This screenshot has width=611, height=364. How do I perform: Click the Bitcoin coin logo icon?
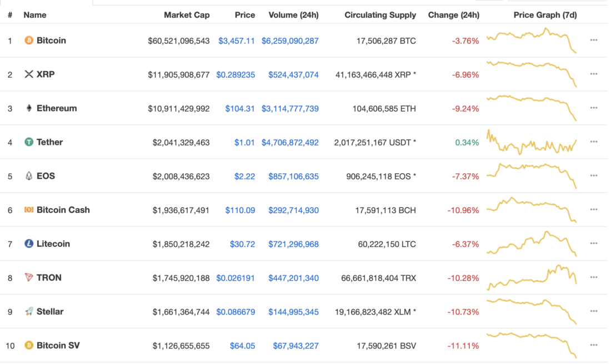click(29, 41)
